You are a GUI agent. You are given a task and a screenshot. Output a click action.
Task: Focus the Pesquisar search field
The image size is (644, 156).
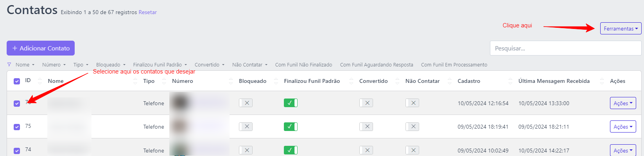pyautogui.click(x=565, y=48)
